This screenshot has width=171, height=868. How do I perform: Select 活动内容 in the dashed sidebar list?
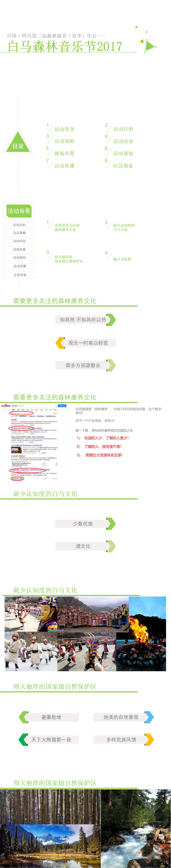point(19,241)
